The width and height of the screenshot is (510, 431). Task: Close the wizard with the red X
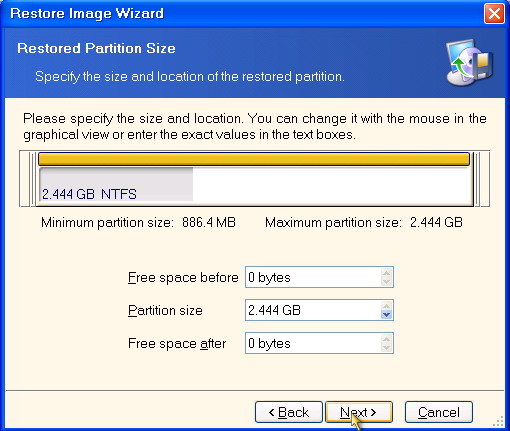click(x=494, y=14)
